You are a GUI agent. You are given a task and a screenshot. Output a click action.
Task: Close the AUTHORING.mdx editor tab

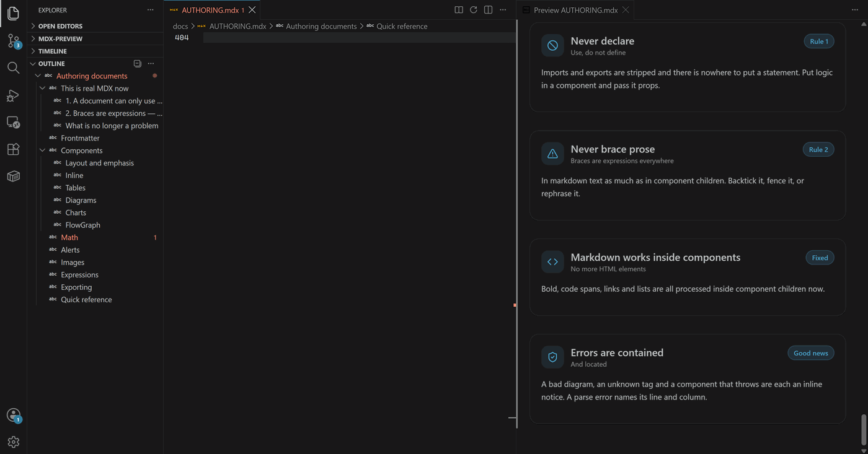tap(252, 10)
